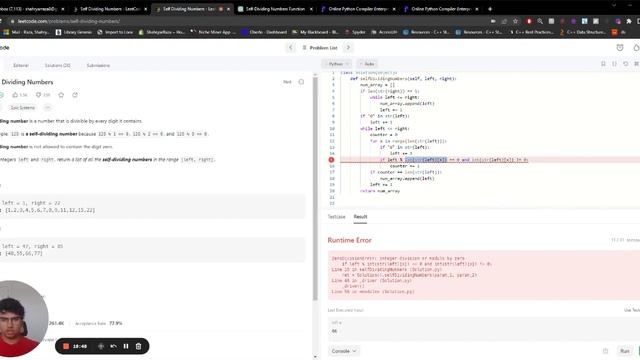Viewport: 640px width, 360px height.
Task: Click the thumbs-up like icon
Action: pyautogui.click(x=15, y=95)
